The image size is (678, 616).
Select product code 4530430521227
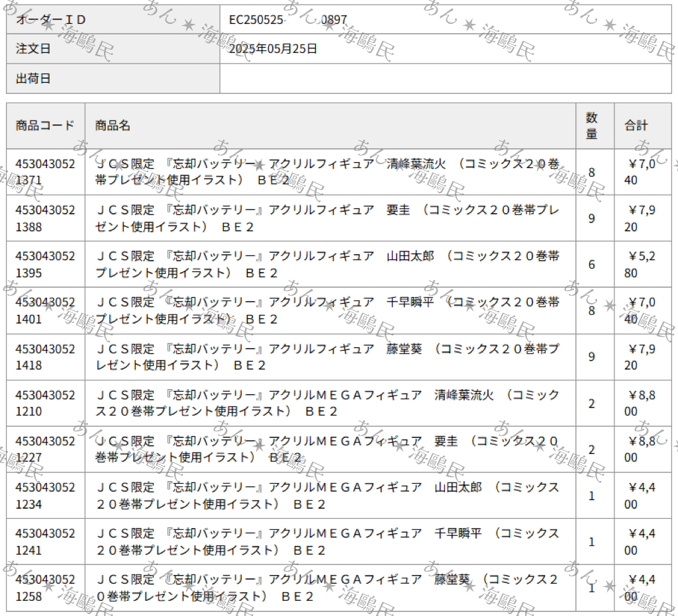46,449
